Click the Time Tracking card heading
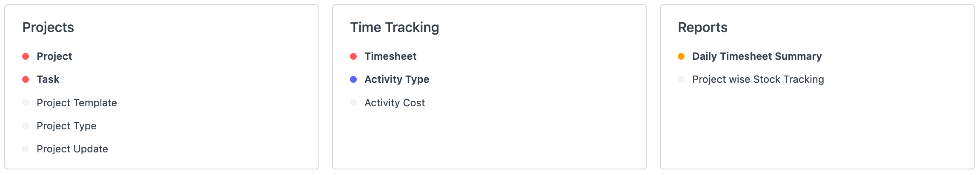 394,27
